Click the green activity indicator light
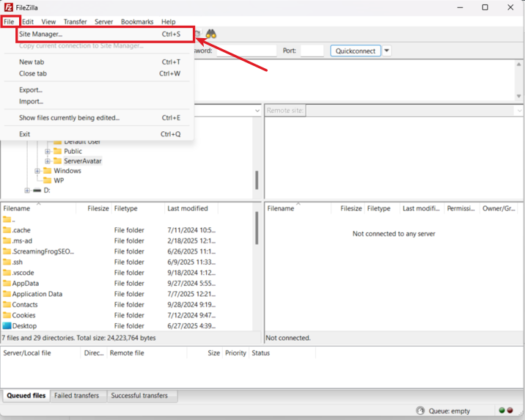This screenshot has width=525, height=420. pos(502,410)
